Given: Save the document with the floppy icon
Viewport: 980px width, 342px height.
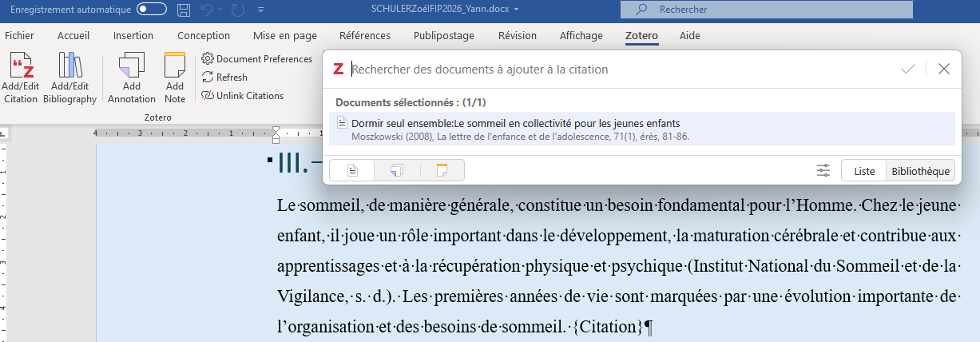Looking at the screenshot, I should [x=184, y=10].
